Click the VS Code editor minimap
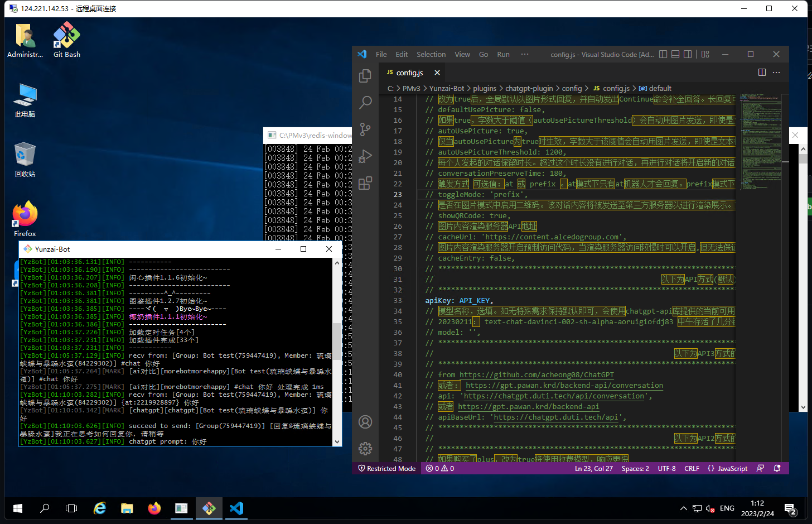The image size is (812, 524). click(760, 142)
